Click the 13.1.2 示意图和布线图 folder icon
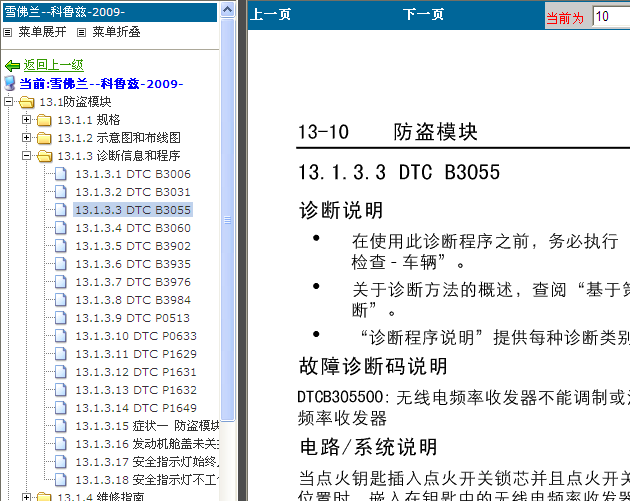630x501 pixels. (x=44, y=138)
